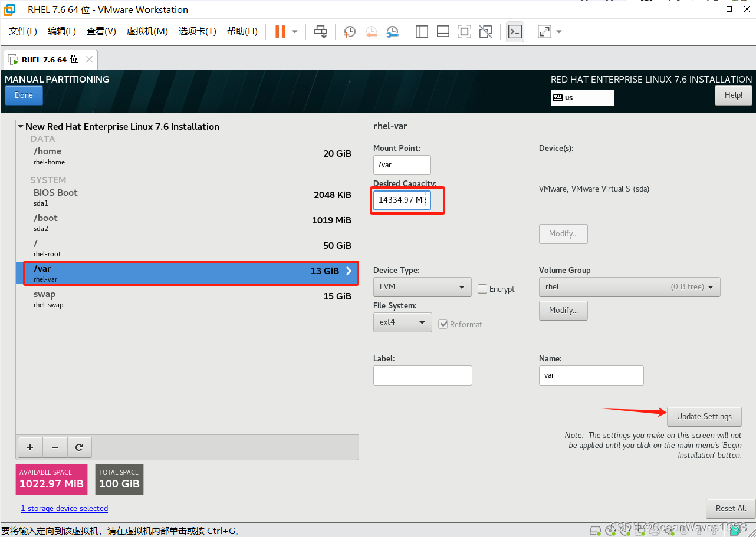This screenshot has width=756, height=537.
Task: Add a new mount point with plus button
Action: coord(30,447)
